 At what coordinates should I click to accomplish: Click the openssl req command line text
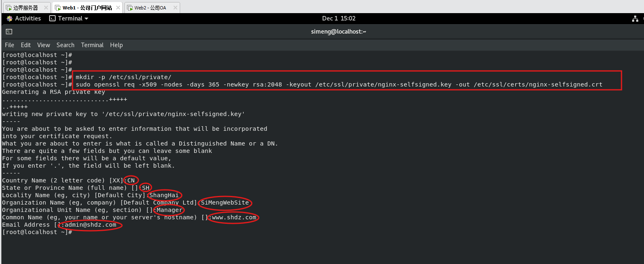[x=339, y=84]
